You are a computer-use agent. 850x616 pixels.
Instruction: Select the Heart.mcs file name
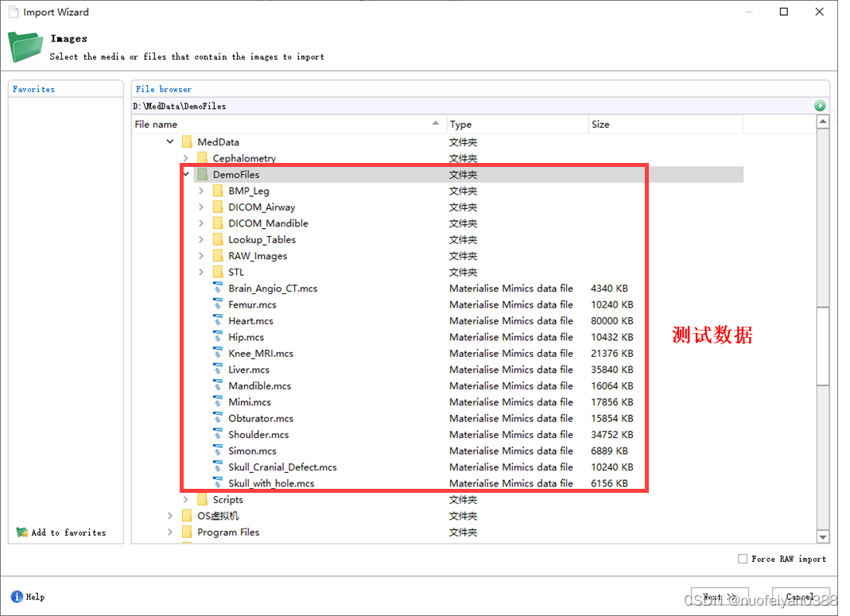(x=250, y=321)
